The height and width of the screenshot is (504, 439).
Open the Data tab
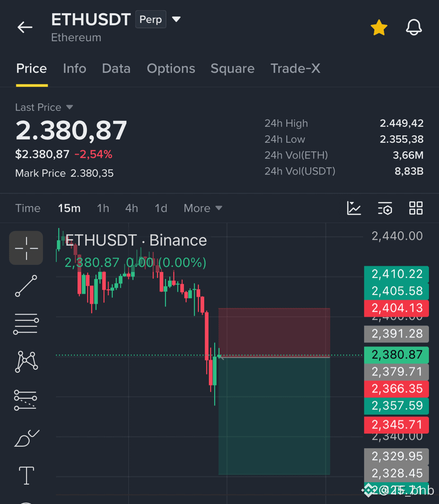(116, 68)
